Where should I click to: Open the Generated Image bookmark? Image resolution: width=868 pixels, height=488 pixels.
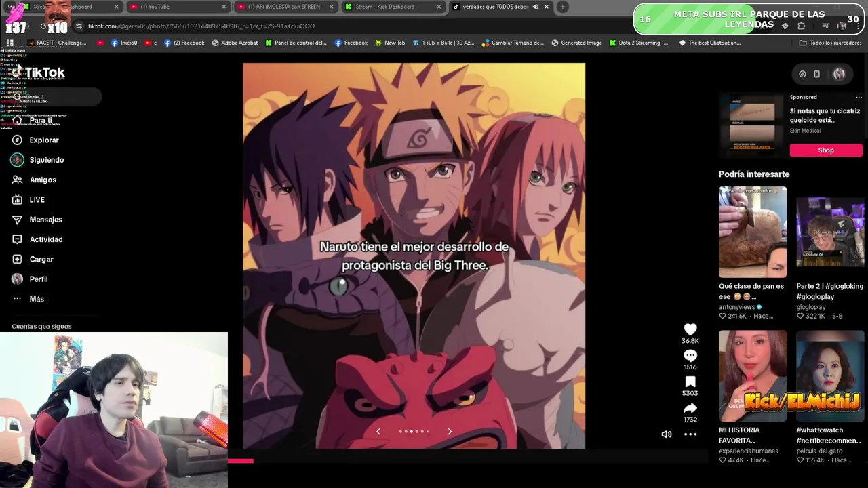pos(576,43)
